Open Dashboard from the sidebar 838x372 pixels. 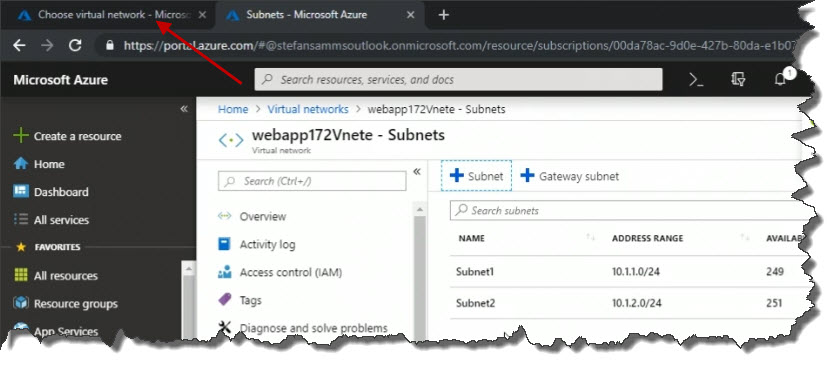(x=61, y=192)
